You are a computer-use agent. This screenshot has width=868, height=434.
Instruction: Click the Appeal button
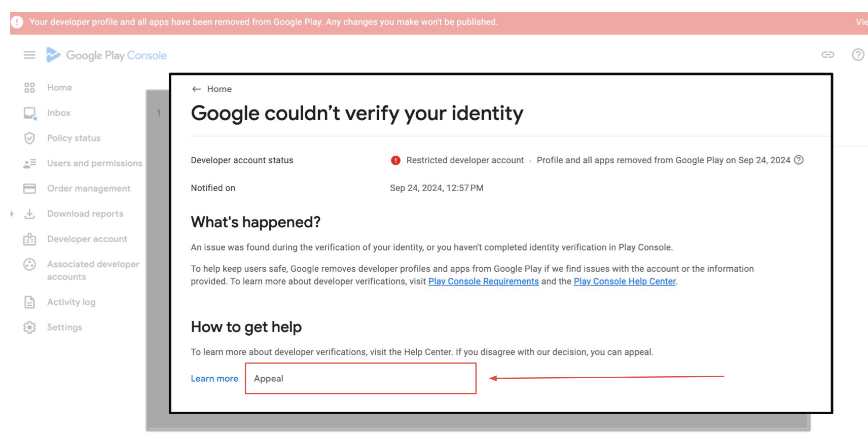tap(360, 378)
